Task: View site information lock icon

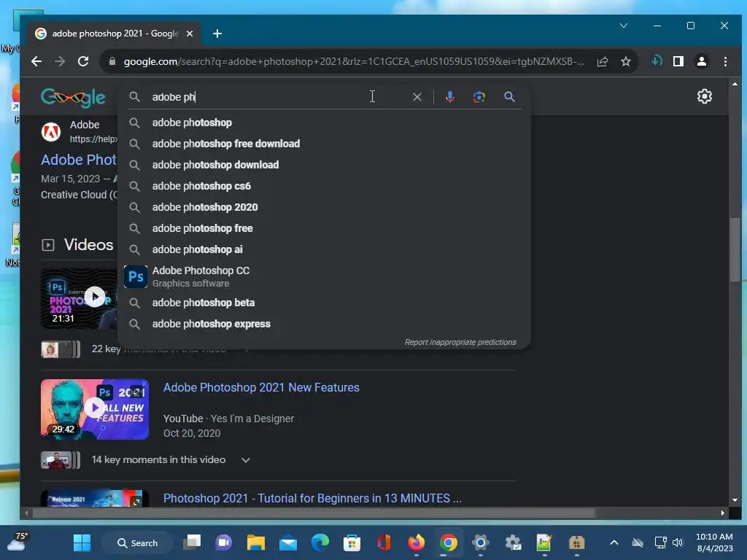Action: click(112, 61)
